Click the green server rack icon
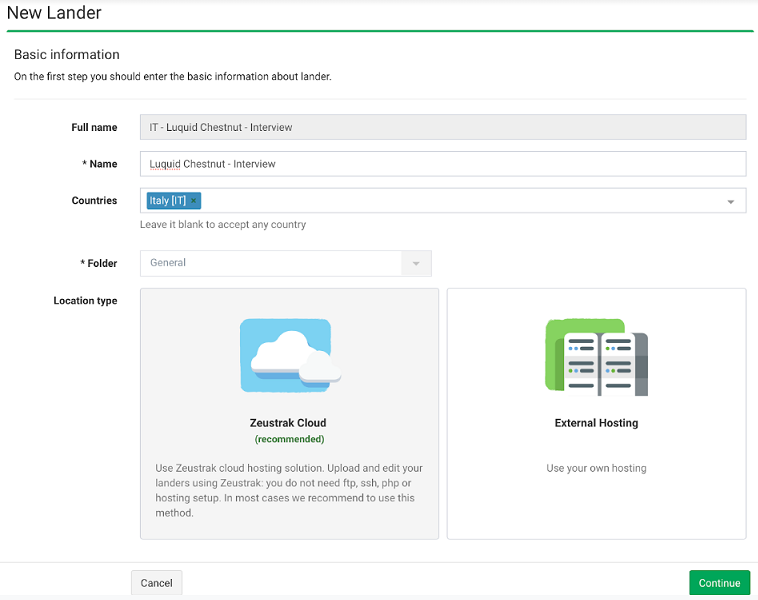 coord(597,357)
